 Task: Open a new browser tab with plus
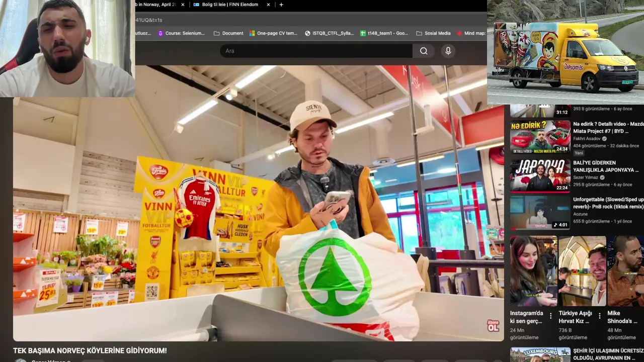pos(281,5)
